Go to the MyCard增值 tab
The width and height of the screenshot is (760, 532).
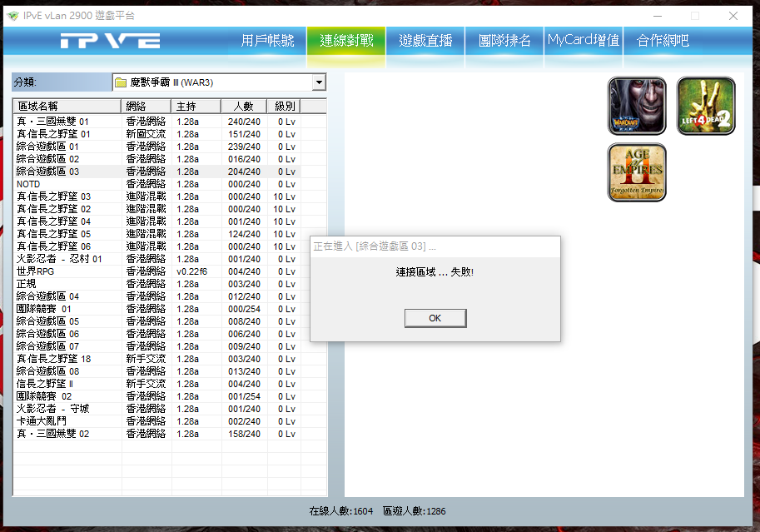pos(584,41)
